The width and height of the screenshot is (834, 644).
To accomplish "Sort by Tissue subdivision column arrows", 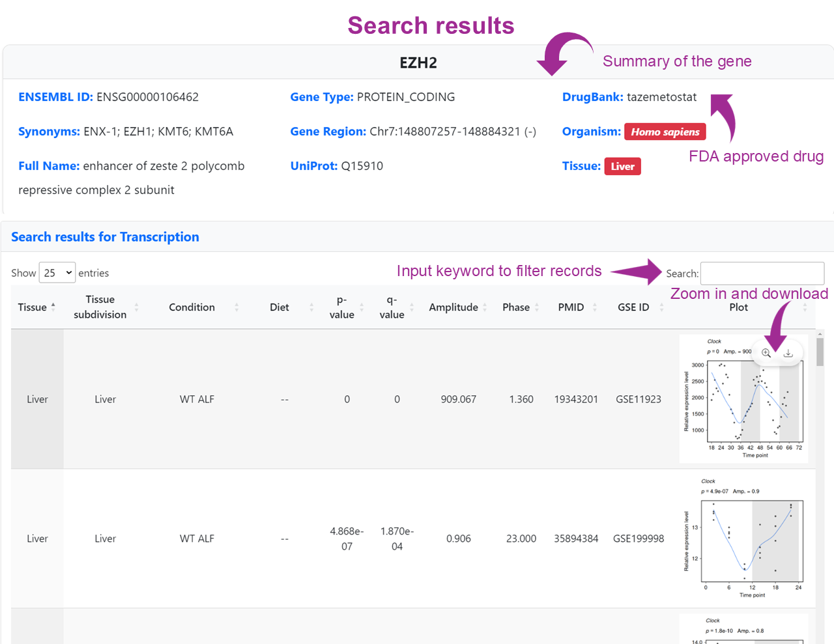I will tap(136, 307).
